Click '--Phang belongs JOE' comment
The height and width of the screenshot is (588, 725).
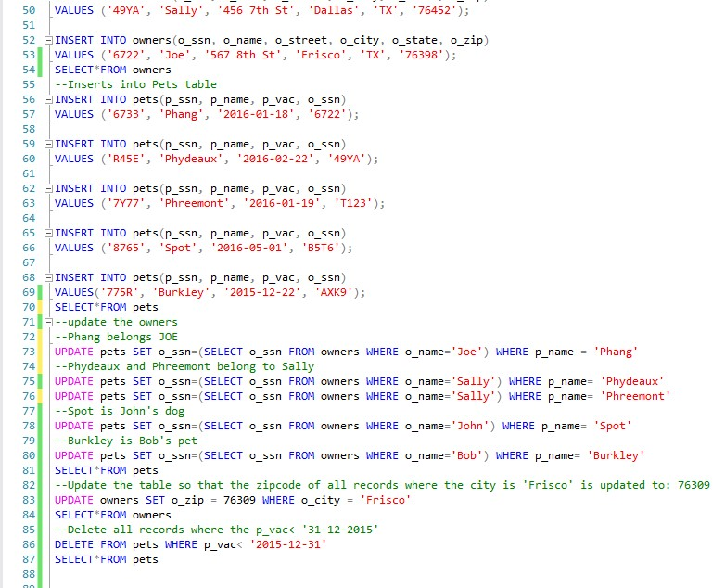click(116, 337)
